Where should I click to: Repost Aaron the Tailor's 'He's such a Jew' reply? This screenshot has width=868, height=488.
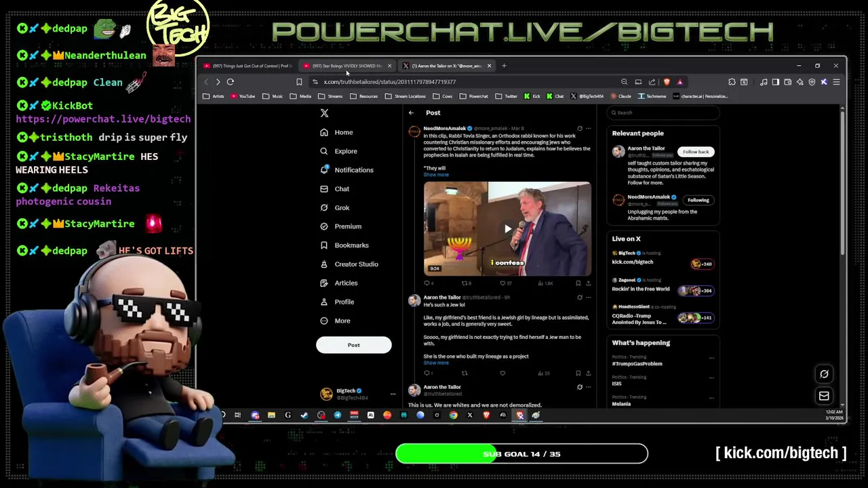coord(465,373)
